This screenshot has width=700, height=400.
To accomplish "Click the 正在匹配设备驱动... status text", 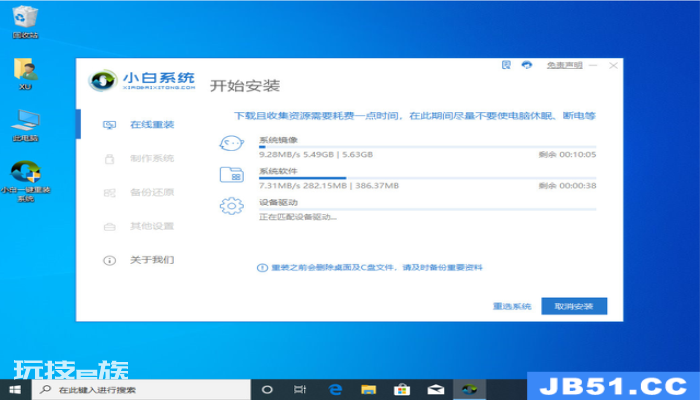I will (x=298, y=217).
